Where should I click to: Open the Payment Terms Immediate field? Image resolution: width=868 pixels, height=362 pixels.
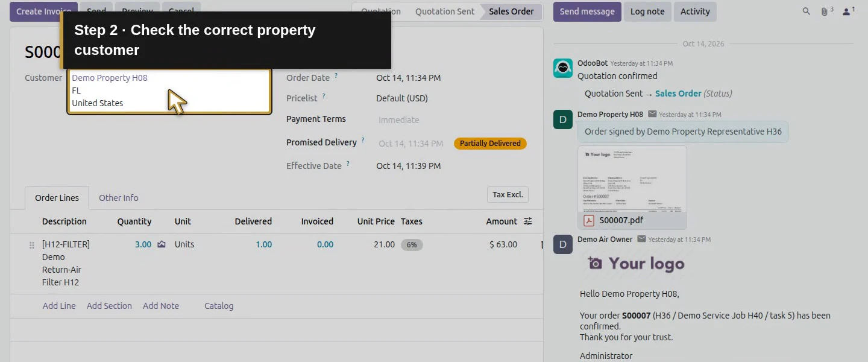pos(398,120)
